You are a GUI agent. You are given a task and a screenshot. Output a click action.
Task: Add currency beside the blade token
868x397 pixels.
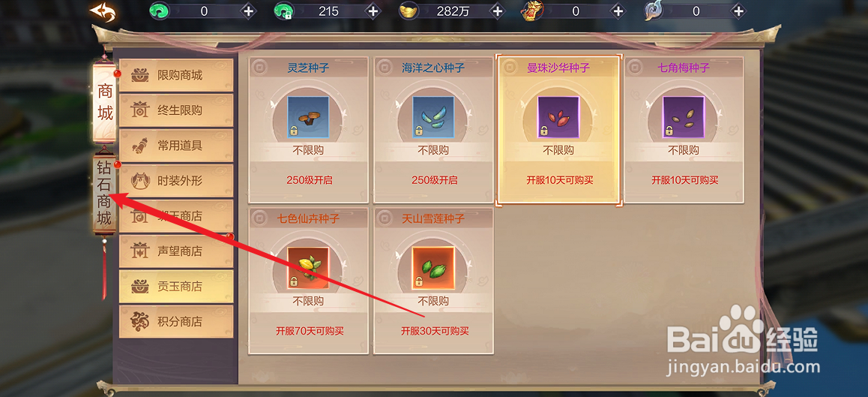coord(738,11)
